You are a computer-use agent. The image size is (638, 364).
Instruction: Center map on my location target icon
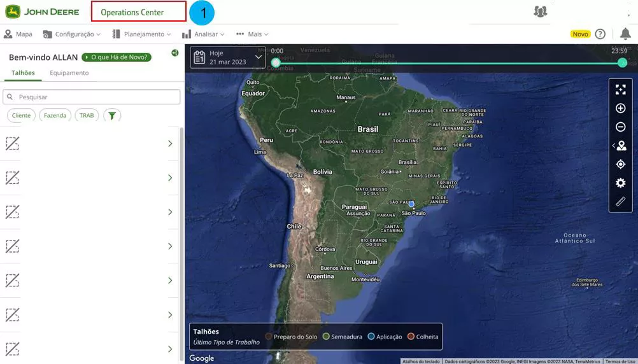click(621, 164)
